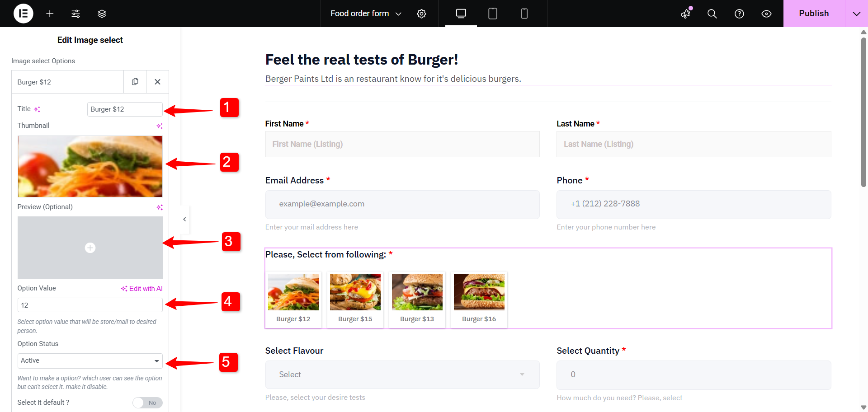Open the Elementor logo menu
Image resolution: width=868 pixels, height=412 pixels.
[24, 14]
